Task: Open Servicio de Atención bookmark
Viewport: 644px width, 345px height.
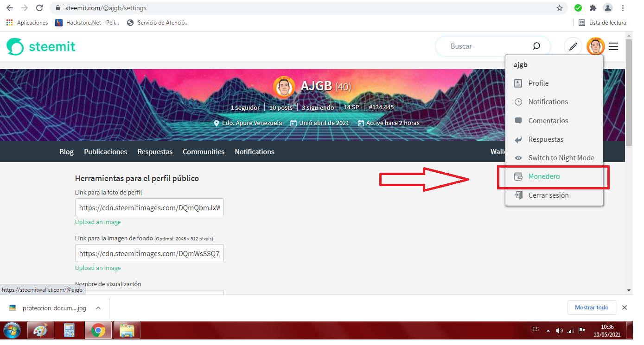Action: click(158, 23)
